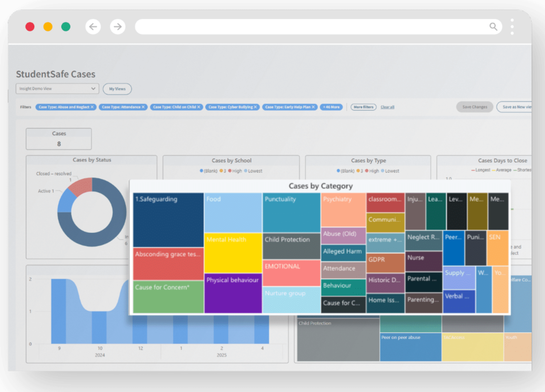Remove the Attendance filter with its X
Viewport: 545px width, 392px height.
[x=143, y=107]
